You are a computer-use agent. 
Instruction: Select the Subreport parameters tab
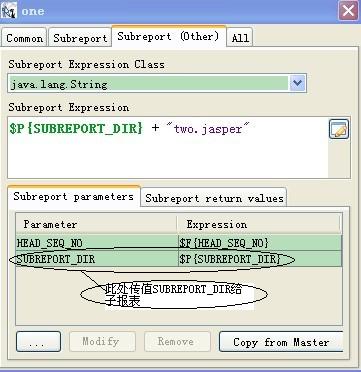point(74,197)
